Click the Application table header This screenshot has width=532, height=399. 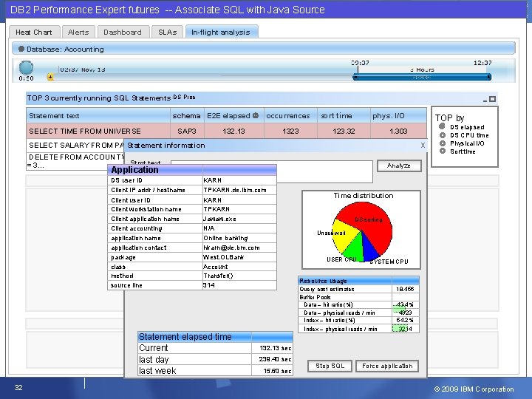click(x=192, y=170)
